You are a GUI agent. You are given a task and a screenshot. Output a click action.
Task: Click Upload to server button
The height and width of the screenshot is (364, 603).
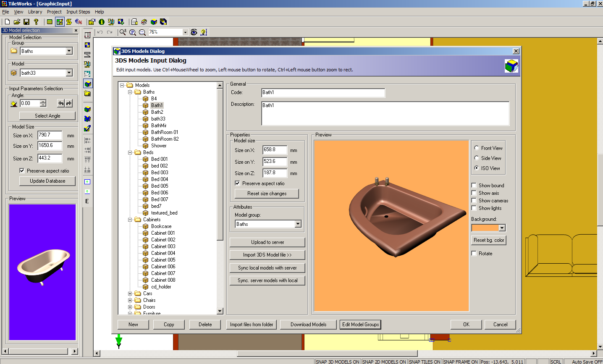click(267, 242)
